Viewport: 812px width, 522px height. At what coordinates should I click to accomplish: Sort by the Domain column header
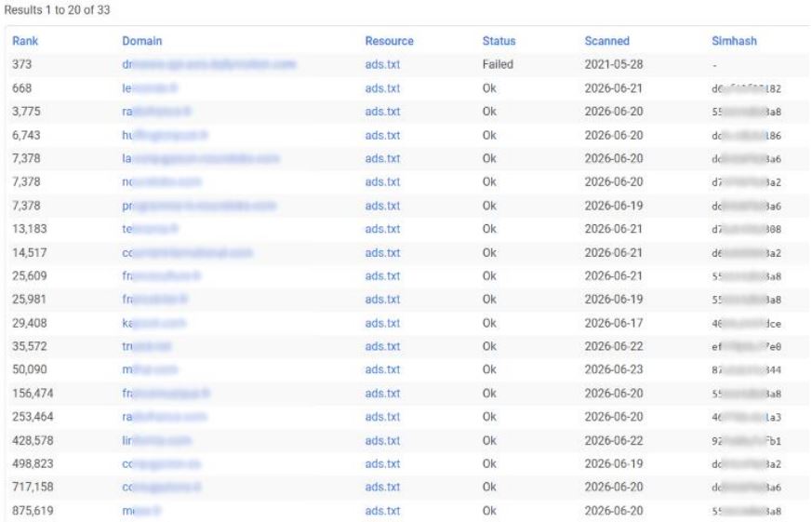[142, 41]
